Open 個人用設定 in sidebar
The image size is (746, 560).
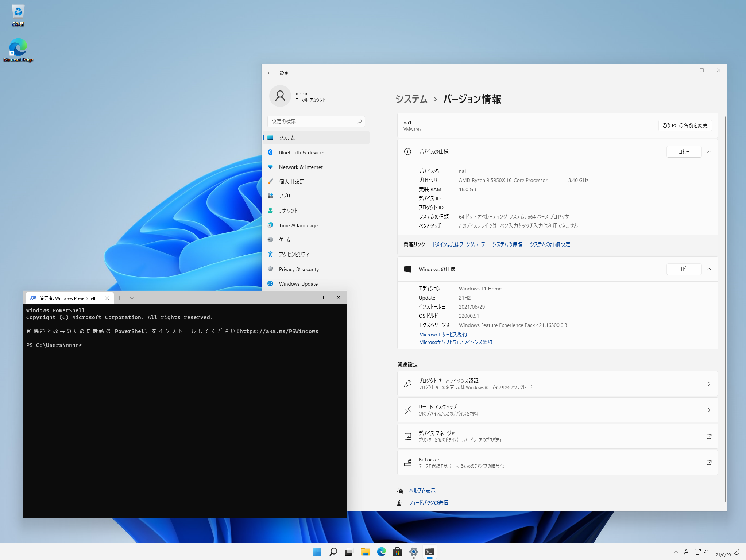[x=316, y=181]
